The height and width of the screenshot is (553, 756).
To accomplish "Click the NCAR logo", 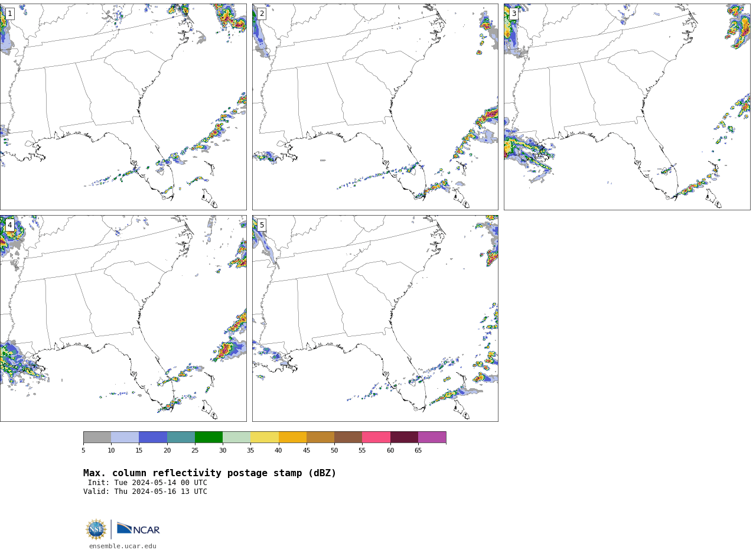I will 138,529.
